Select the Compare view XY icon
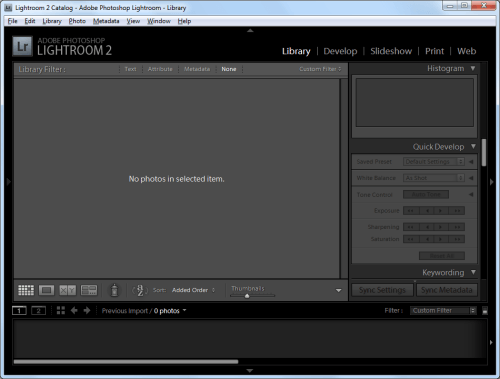The height and width of the screenshot is (379, 500). 67,290
